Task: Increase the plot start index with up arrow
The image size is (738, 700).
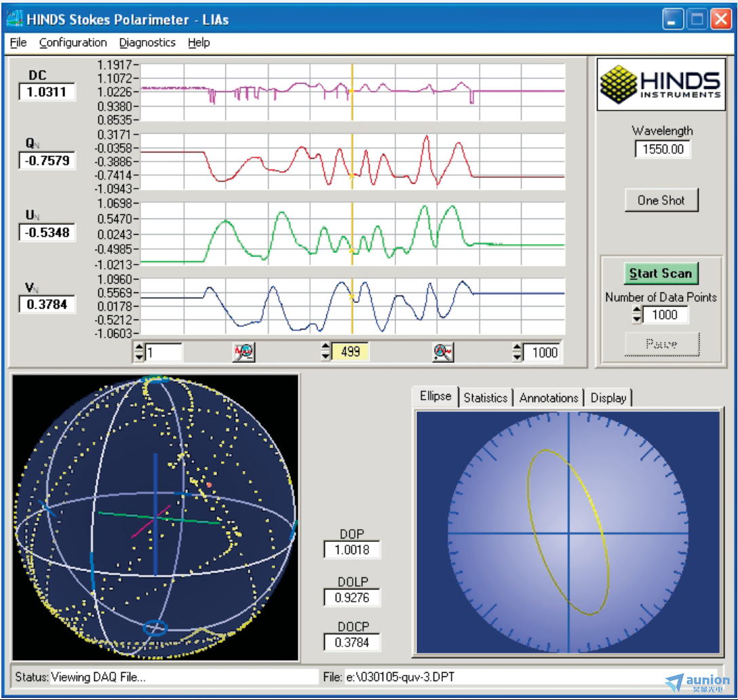Action: (x=139, y=348)
